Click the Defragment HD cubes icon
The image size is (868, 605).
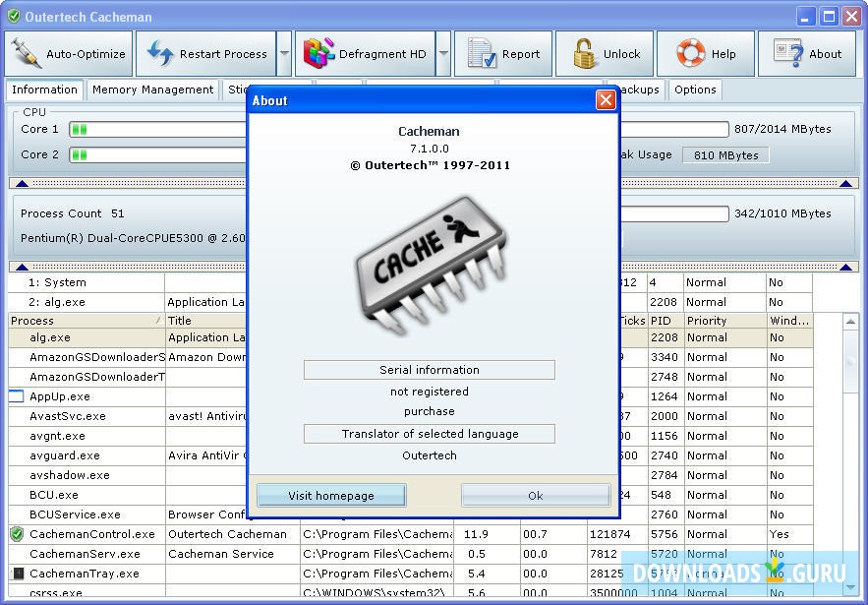318,53
